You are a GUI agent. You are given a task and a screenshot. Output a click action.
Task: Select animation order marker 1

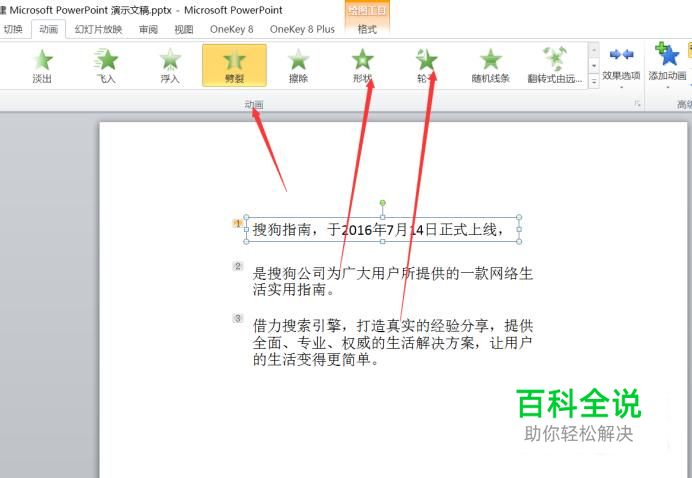237,224
